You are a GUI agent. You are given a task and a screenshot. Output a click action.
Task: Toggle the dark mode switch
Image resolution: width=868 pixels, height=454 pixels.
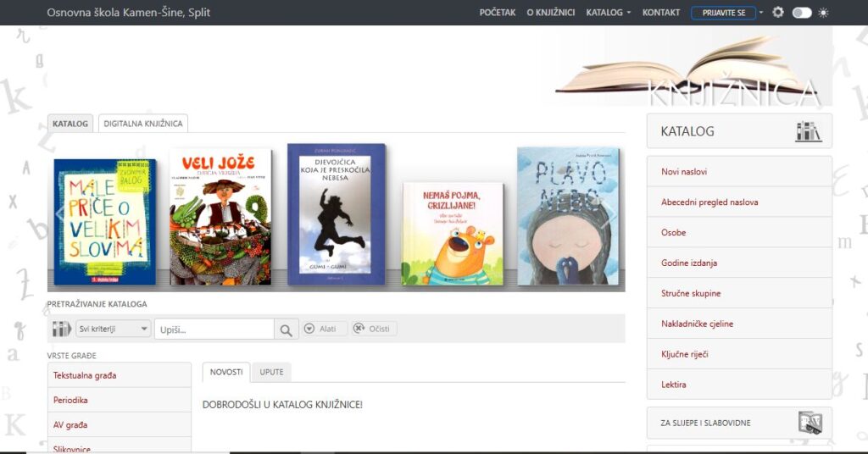tap(801, 13)
